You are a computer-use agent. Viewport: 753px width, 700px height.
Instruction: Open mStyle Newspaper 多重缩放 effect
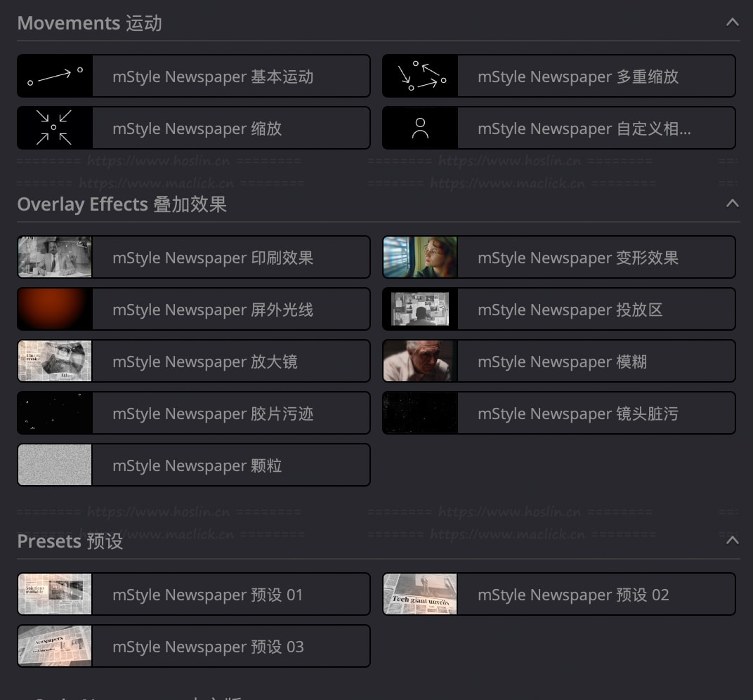pos(559,76)
